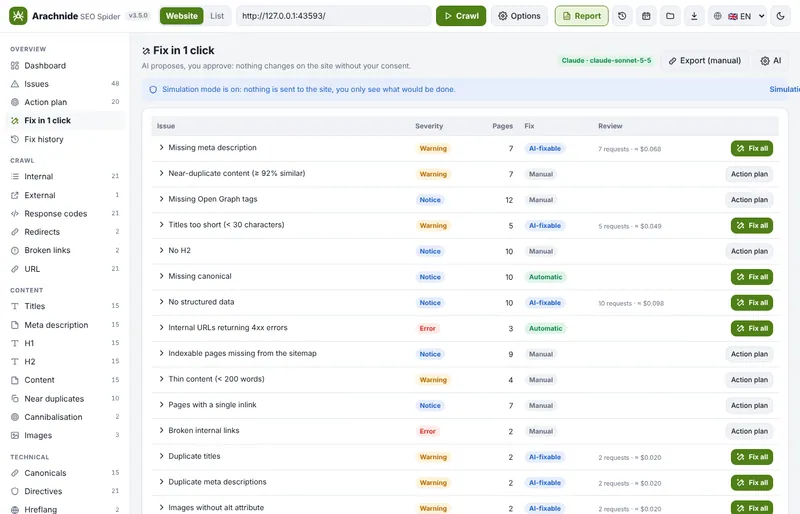This screenshot has height=514, width=800.
Task: Expand the Missing Open Graph tags row
Action: [x=161, y=199]
